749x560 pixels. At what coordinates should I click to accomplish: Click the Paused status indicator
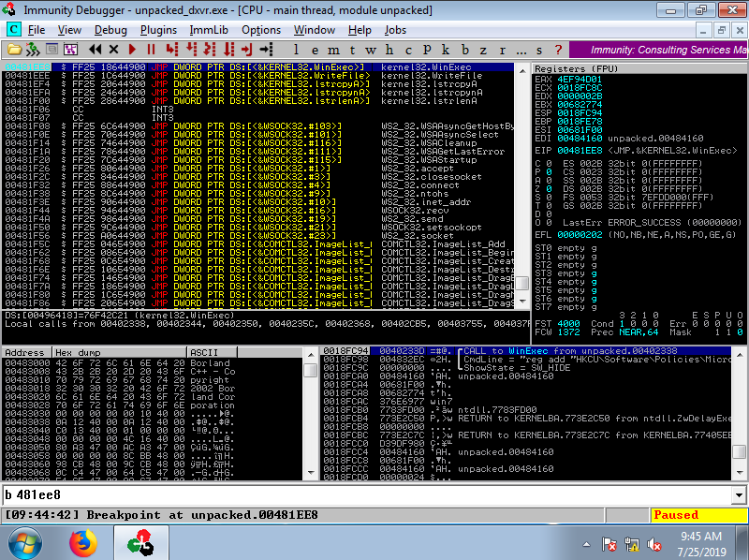(698, 515)
